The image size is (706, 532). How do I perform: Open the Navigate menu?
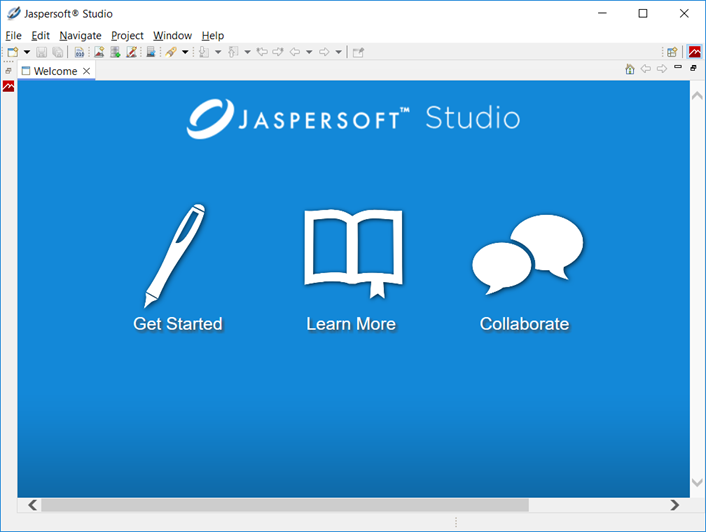(x=80, y=35)
